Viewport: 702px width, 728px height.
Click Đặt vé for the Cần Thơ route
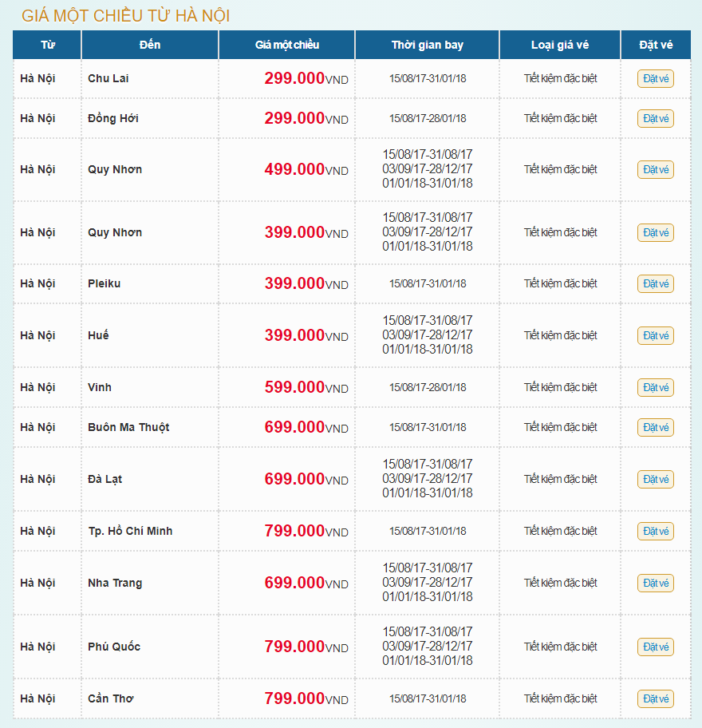pos(655,698)
